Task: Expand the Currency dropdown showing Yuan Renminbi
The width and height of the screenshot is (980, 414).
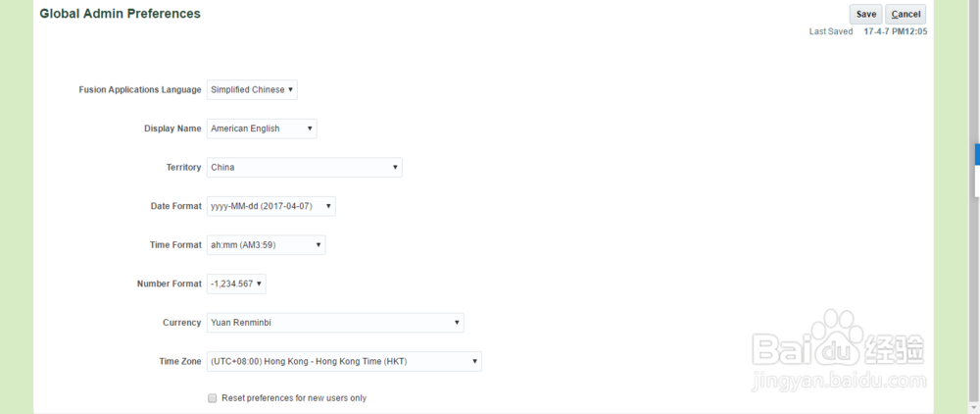Action: (334, 323)
